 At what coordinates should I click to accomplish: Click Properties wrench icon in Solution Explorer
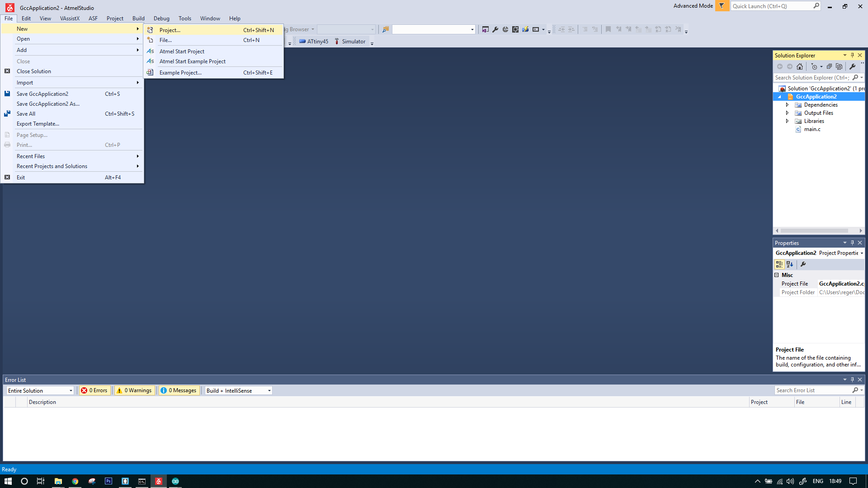(852, 66)
